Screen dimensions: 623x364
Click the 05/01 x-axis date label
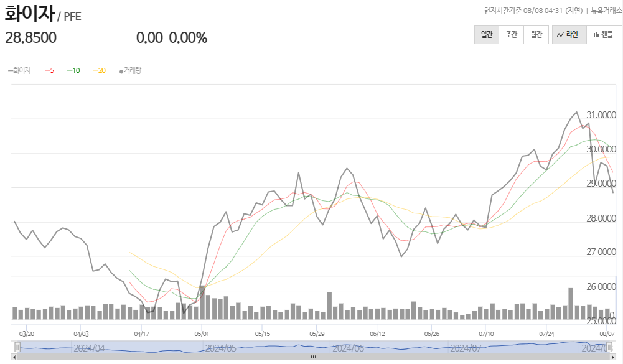(202, 334)
